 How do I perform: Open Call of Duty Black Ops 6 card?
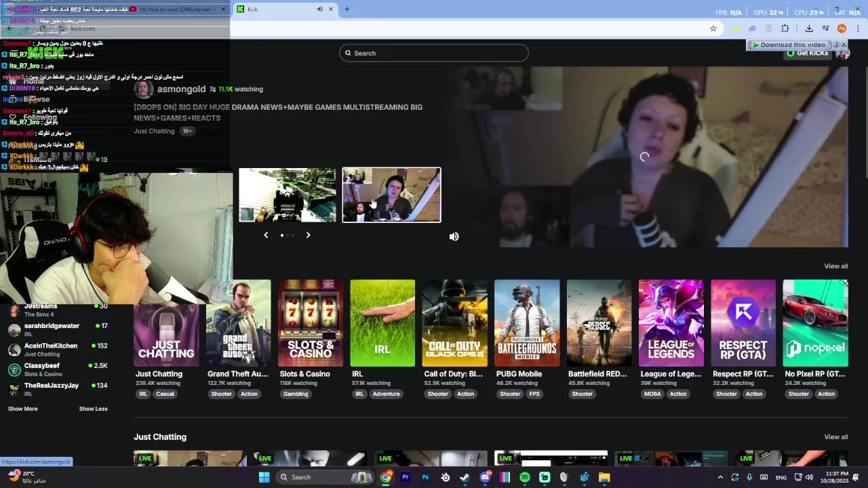455,323
